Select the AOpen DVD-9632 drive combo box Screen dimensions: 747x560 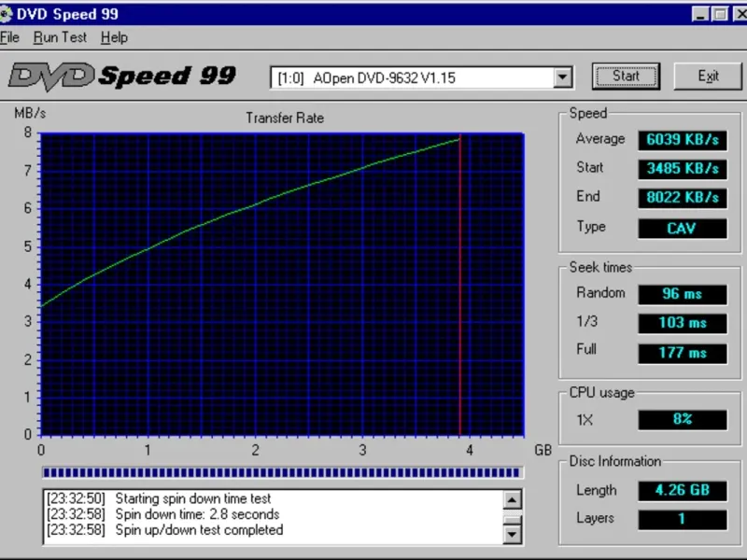click(421, 77)
